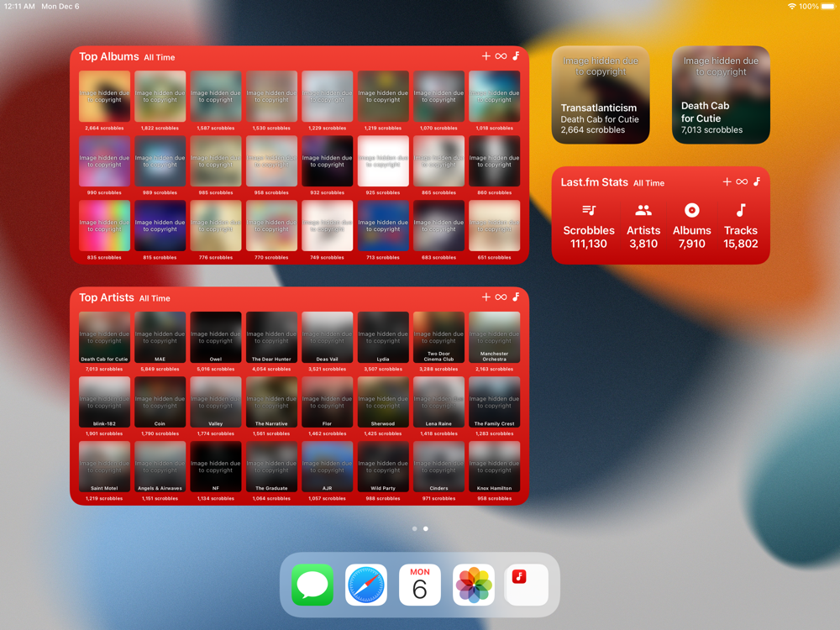Open the Coin artist tile
The width and height of the screenshot is (840, 630).
pos(160,402)
